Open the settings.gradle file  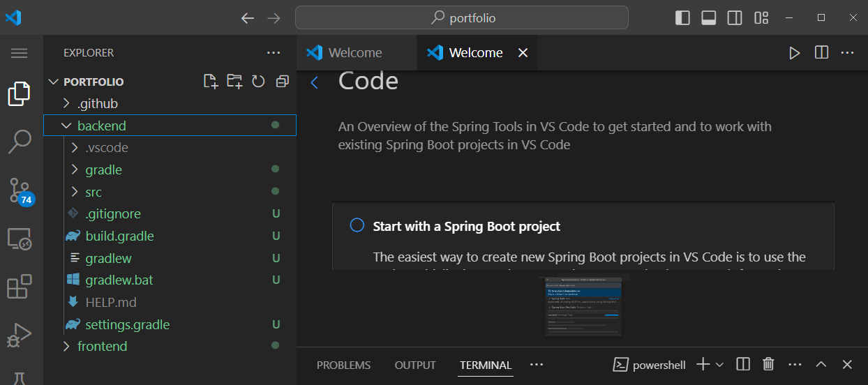[x=170, y=324]
